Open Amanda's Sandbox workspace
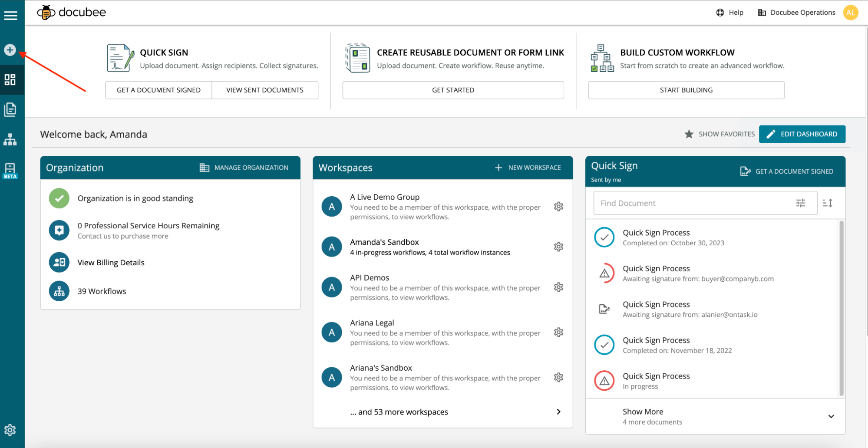 click(430, 247)
